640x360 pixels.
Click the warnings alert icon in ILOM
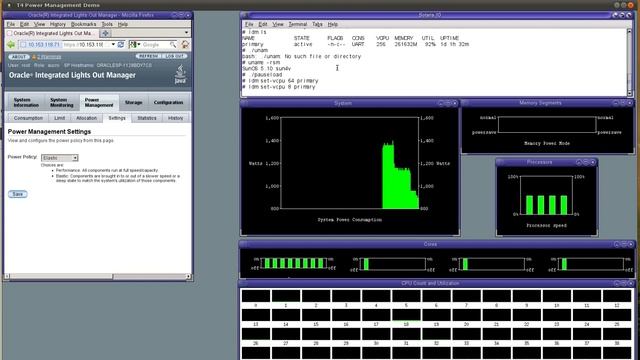click(34, 57)
